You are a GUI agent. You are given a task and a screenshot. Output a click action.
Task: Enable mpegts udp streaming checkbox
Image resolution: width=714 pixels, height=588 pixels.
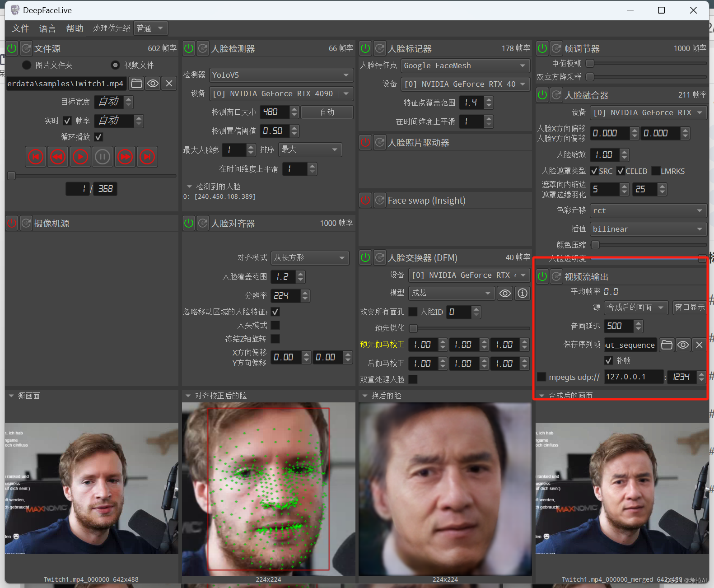pos(541,377)
